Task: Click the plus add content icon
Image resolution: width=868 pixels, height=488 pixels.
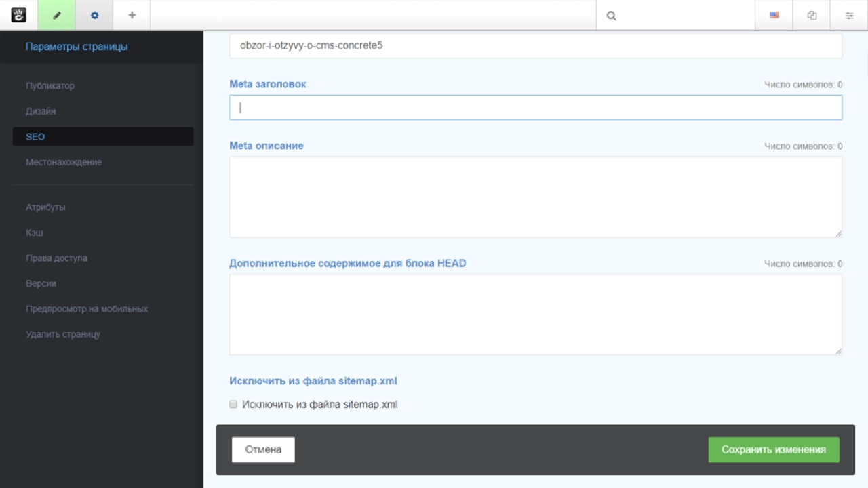Action: 132,15
